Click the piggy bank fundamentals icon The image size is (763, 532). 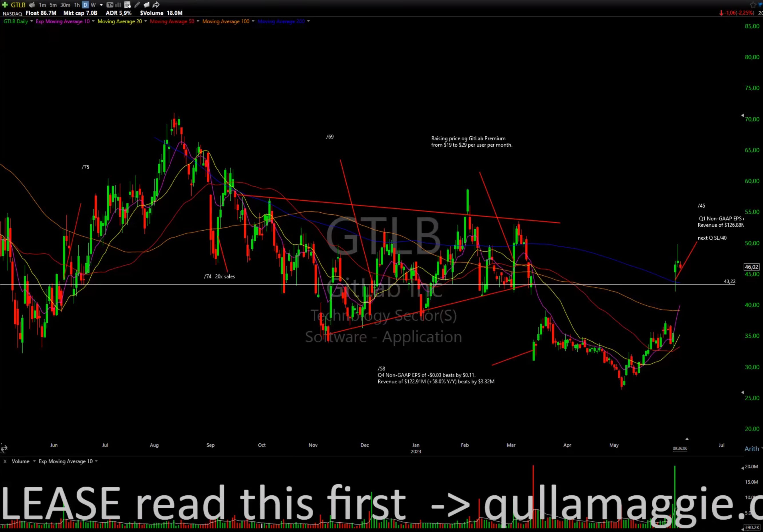(32, 5)
